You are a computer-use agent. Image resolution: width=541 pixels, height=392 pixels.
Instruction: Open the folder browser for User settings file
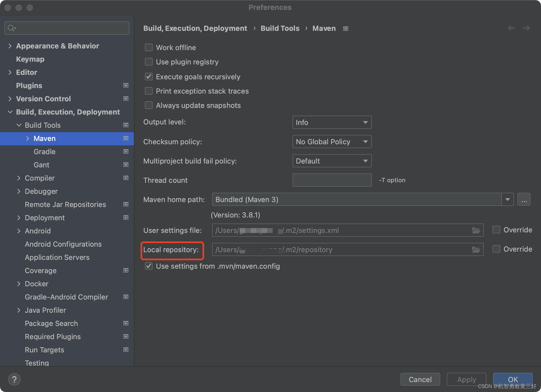[476, 230]
